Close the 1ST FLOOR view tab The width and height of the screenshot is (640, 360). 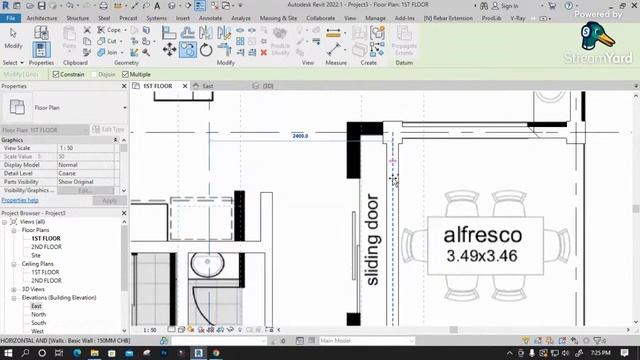coord(185,86)
